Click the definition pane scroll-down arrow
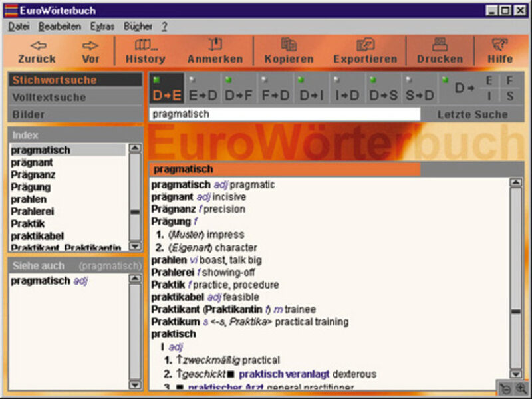The image size is (532, 399). point(516,374)
